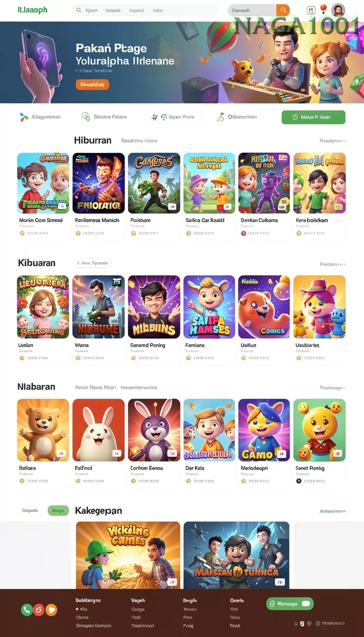This screenshot has width=364, height=637.
Task: Expand the Kibuaran section see-more link
Action: pyautogui.click(x=333, y=264)
